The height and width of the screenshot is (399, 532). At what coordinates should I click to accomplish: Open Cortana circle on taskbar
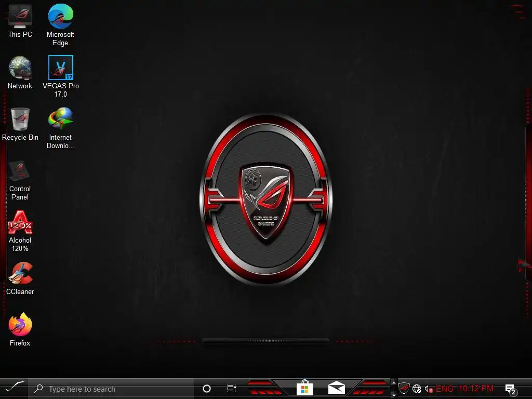206,389
